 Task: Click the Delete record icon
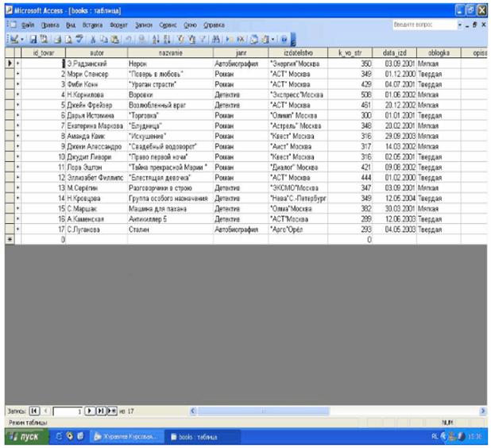pyautogui.click(x=241, y=39)
